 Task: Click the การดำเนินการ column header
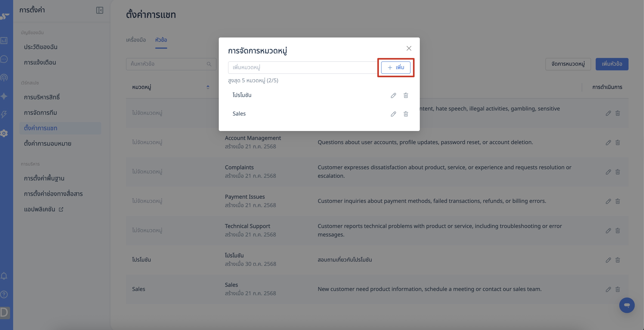pos(607,87)
